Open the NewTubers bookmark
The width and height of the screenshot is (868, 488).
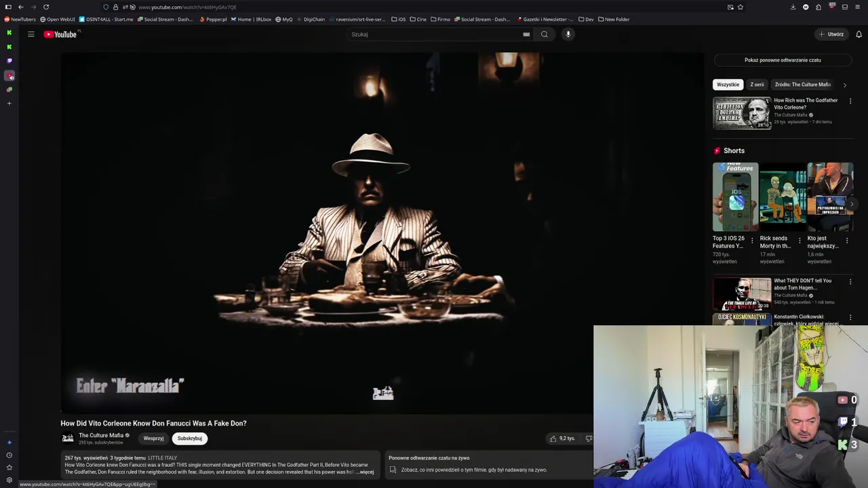[20, 19]
